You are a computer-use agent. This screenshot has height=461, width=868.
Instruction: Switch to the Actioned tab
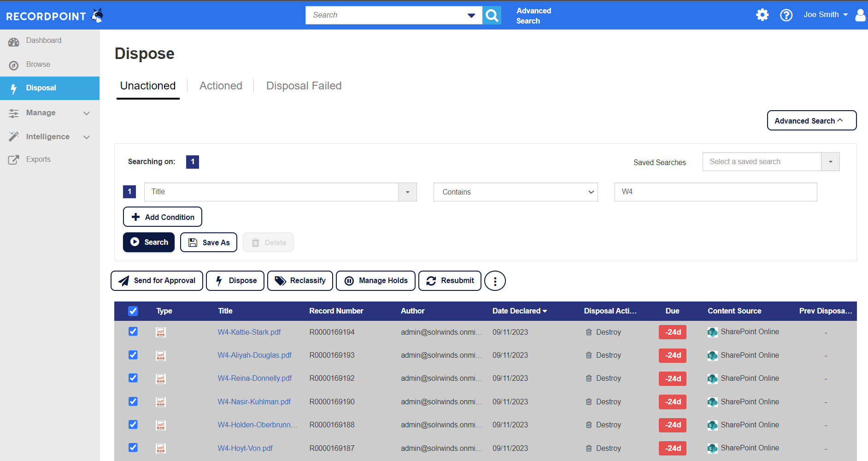point(221,86)
